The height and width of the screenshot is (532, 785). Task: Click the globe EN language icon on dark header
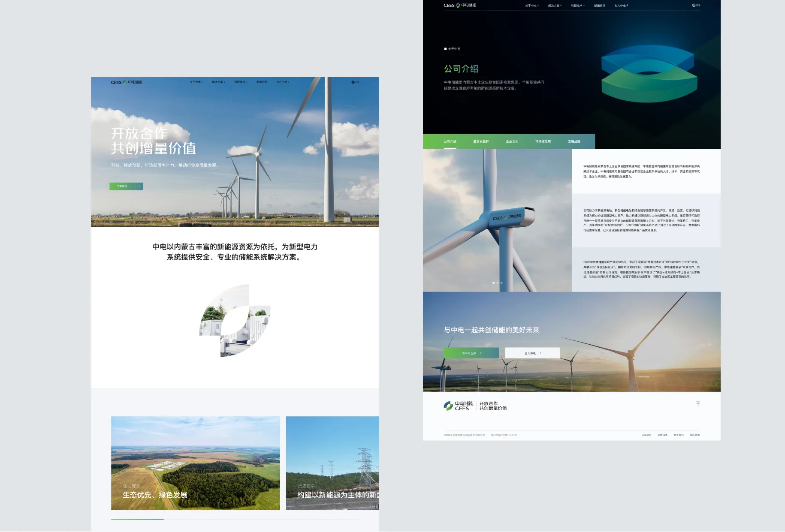(x=695, y=6)
